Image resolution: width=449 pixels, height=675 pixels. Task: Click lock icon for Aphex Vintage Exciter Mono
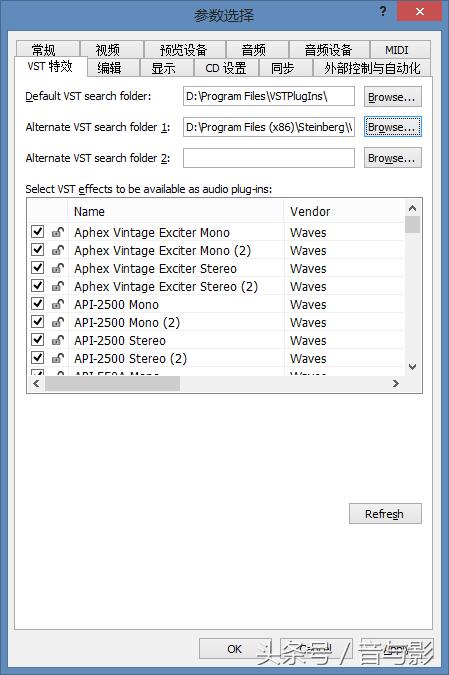[x=58, y=232]
